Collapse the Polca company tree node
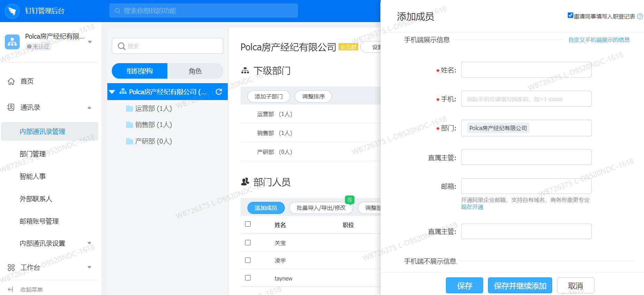Image resolution: width=644 pixels, height=295 pixels. click(112, 92)
